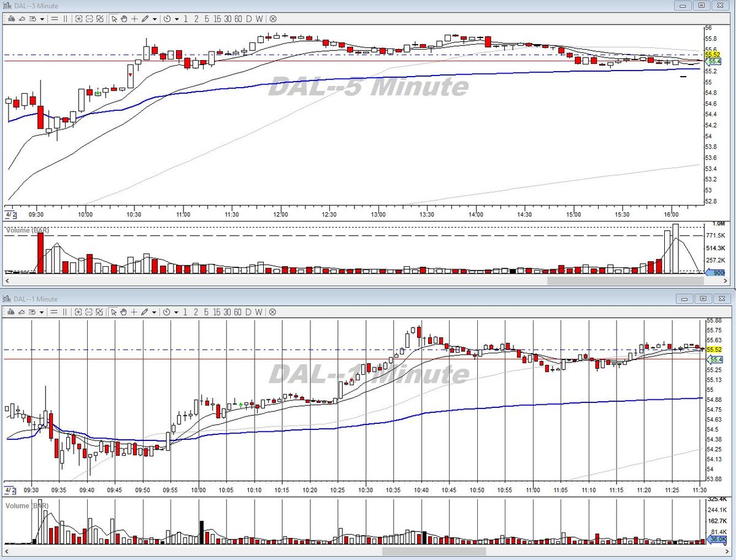Switch bottom chart to Daily (D) interval
Screen dimensions: 736x560
coord(248,312)
